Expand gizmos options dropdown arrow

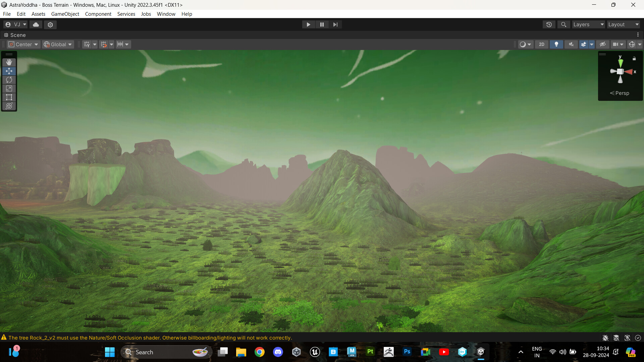tap(640, 44)
